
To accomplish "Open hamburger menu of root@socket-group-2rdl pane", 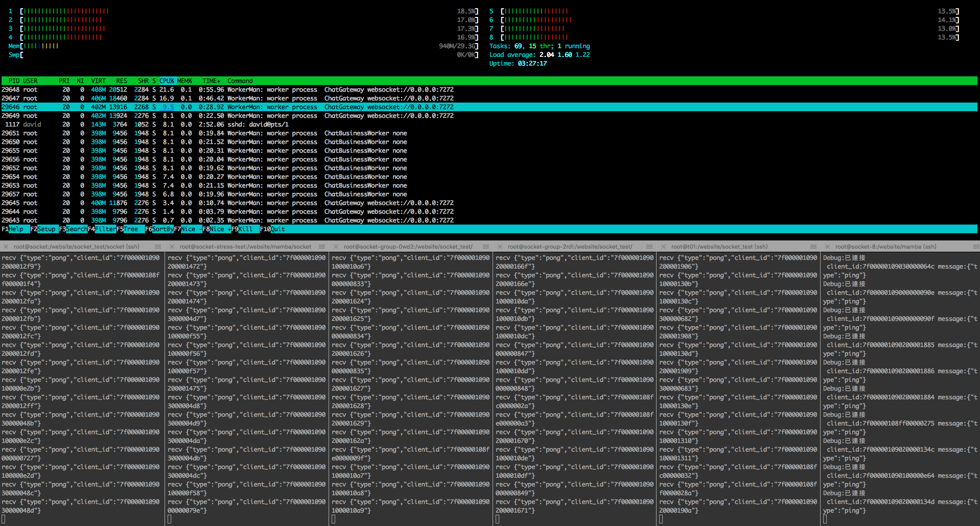I will [x=649, y=247].
